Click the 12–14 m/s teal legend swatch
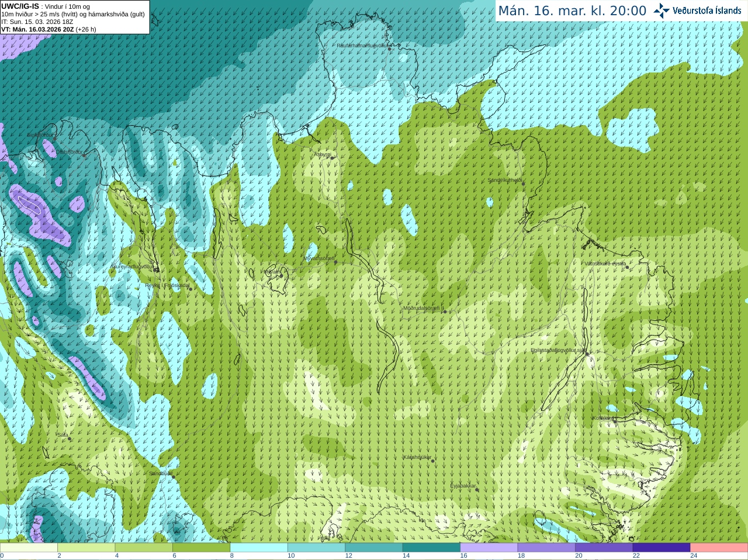Screen dimensions: 748x560 (x=374, y=548)
